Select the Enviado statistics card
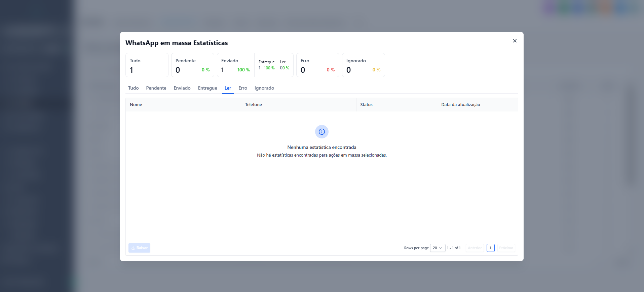Image resolution: width=644 pixels, height=292 pixels. [236, 65]
